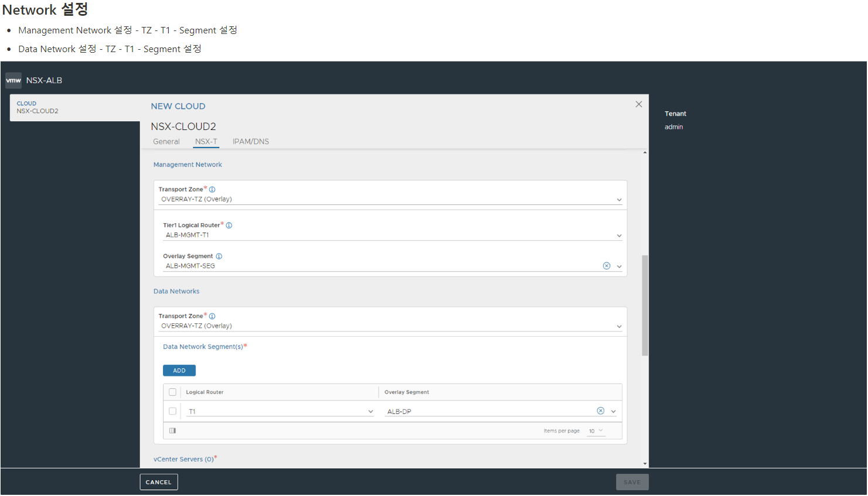Click the CANCEL button
The image size is (868, 496).
click(159, 483)
